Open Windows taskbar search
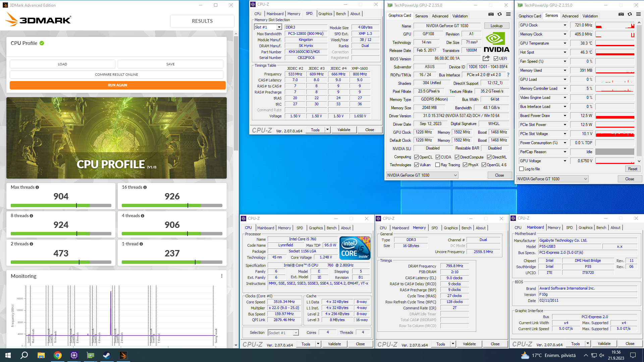 (24, 355)
